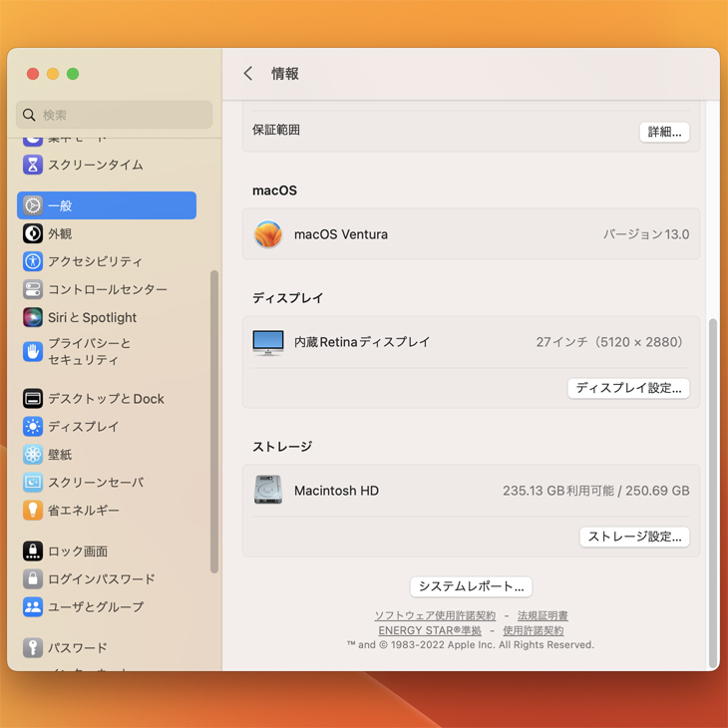The height and width of the screenshot is (728, 728).
Task: Open スクリーンタイム settings
Action: (x=107, y=165)
